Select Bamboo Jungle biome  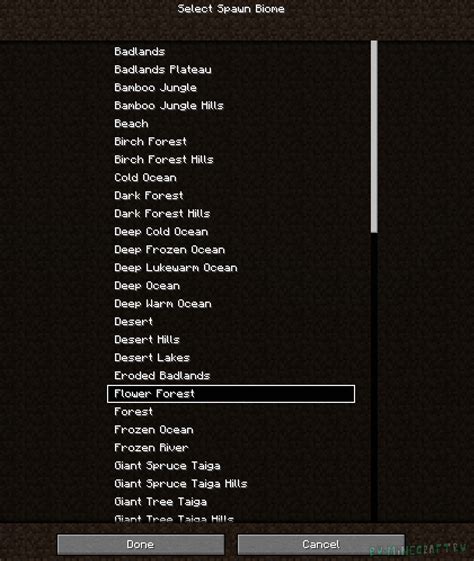pyautogui.click(x=231, y=88)
